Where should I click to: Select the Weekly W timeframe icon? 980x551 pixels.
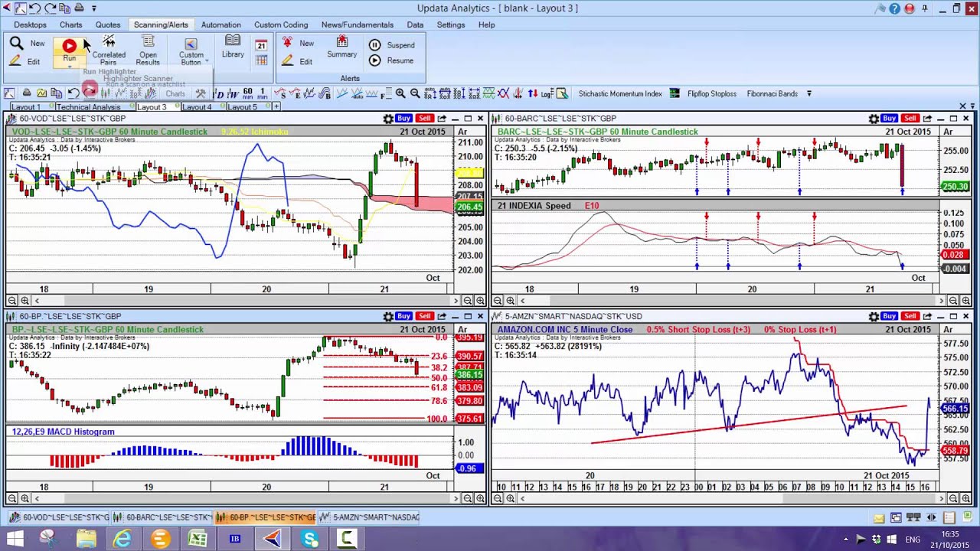(234, 93)
